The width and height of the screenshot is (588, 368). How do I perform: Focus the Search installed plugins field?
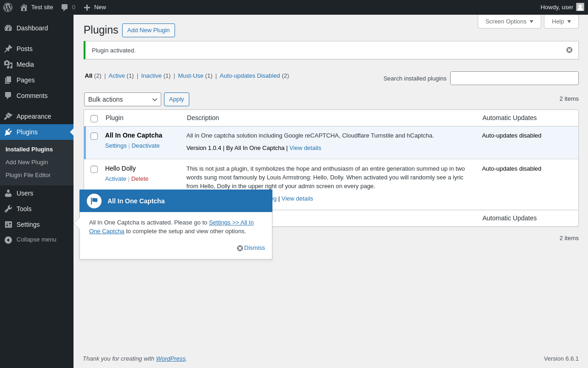pyautogui.click(x=514, y=78)
